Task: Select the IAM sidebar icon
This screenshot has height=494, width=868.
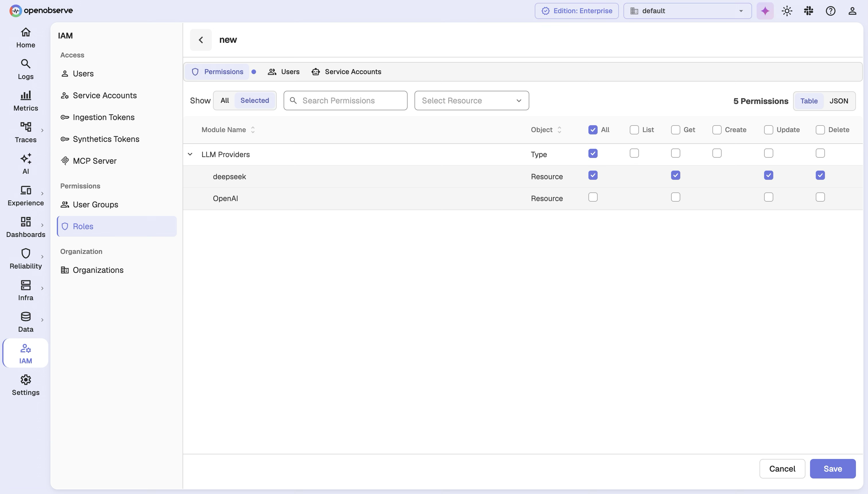Action: (26, 353)
